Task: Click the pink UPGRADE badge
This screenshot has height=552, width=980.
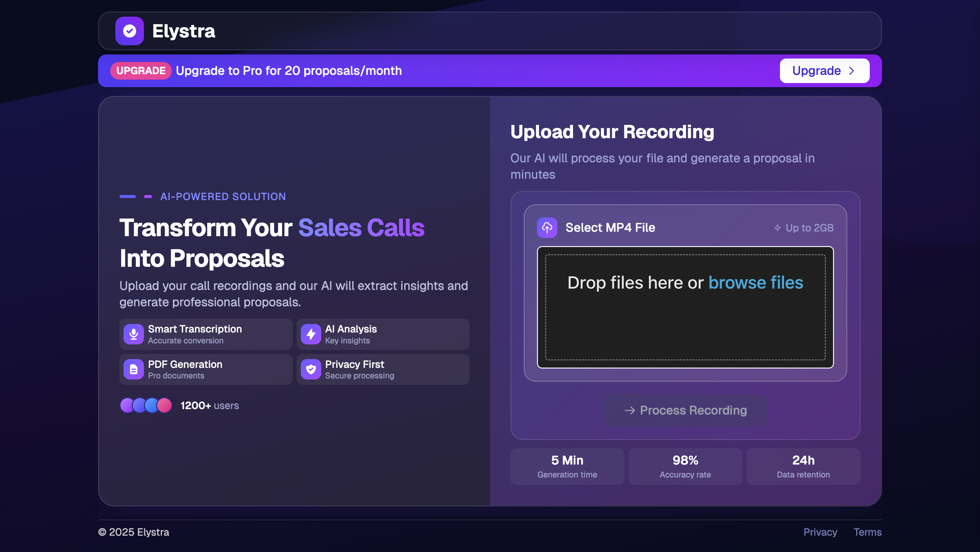Action: pos(141,71)
